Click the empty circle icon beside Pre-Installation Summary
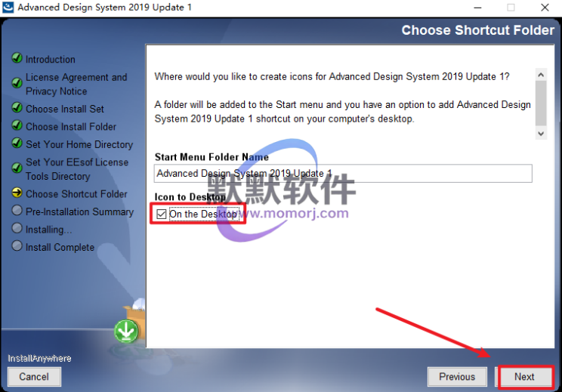This screenshot has width=562, height=392. pyautogui.click(x=17, y=210)
